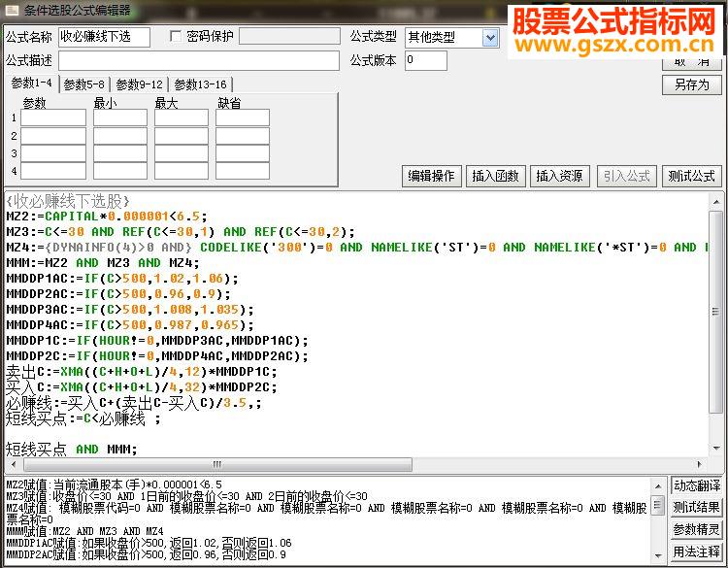728x568 pixels.
Task: Click the line MMDDP2AC:=IF(C>500,0.96,0.9)
Action: [118, 294]
